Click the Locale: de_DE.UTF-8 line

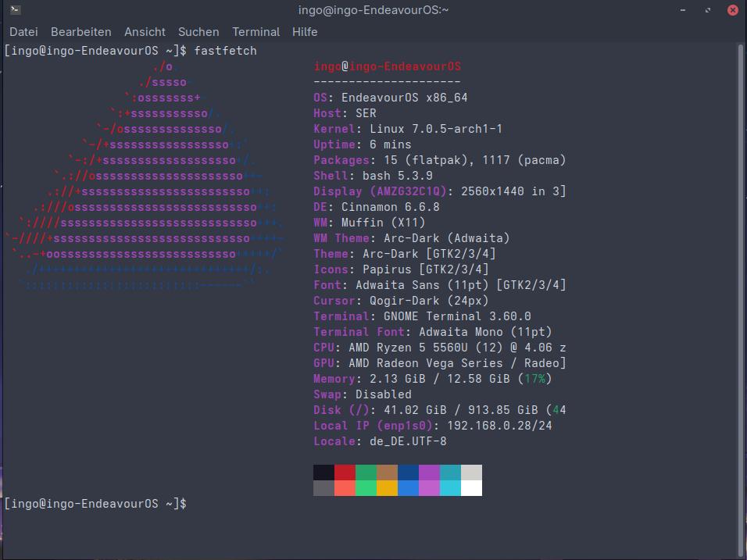[381, 441]
